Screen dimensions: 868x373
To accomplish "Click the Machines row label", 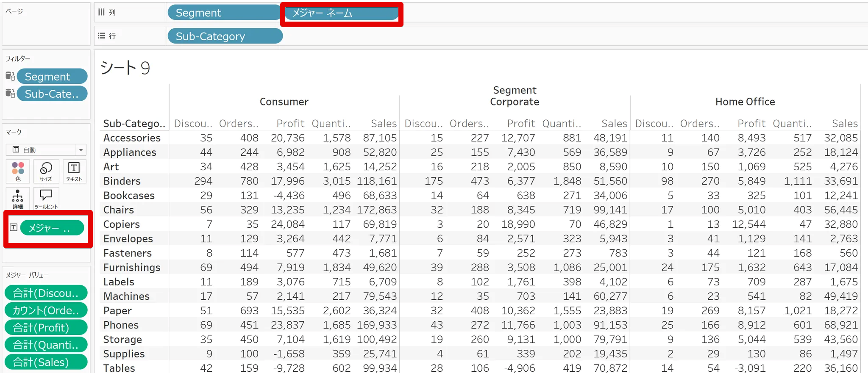I will tap(126, 296).
